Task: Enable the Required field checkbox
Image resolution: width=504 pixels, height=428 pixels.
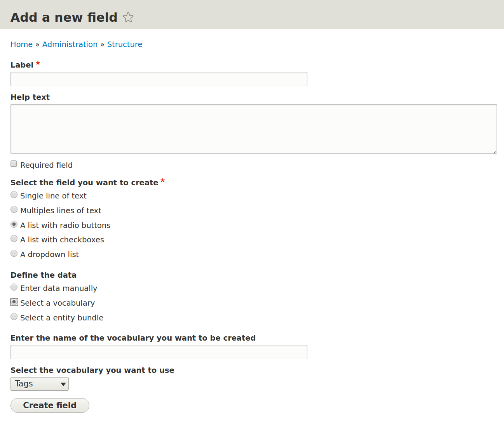Action: [14, 164]
